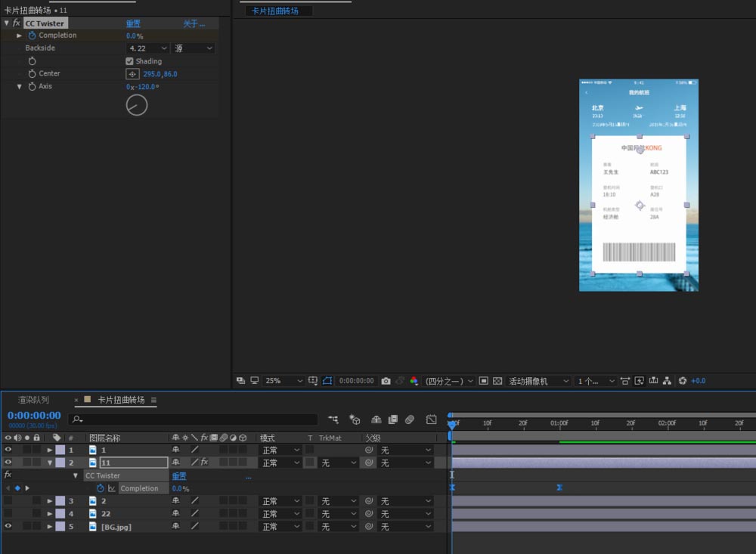The image size is (756, 554).
Task: Open the resolution dropdown 四分之一
Action: [448, 382]
